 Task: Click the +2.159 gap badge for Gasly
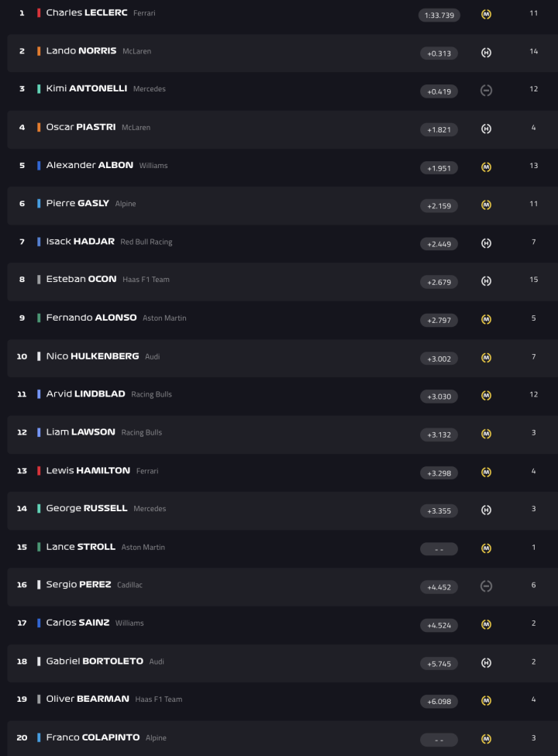pyautogui.click(x=439, y=206)
